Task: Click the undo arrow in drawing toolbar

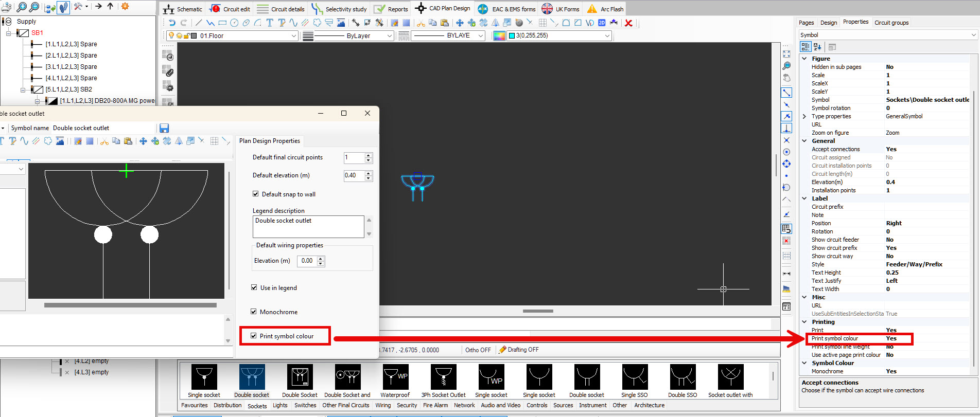Action: [172, 23]
